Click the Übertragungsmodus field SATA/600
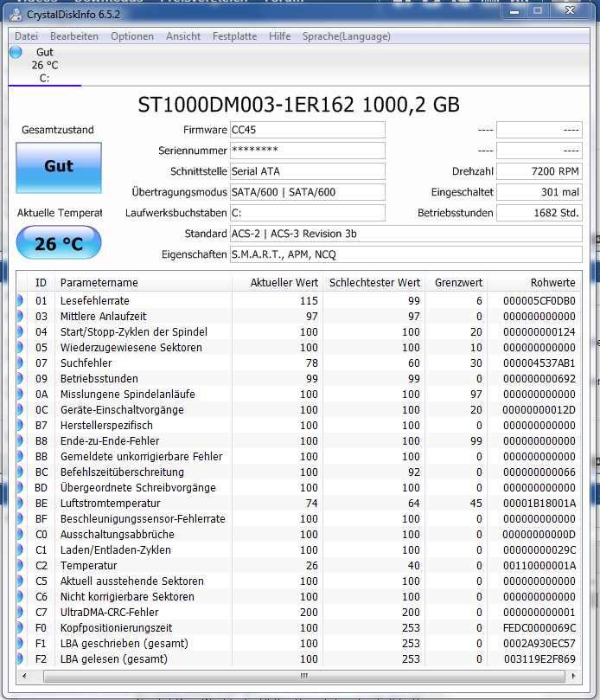Viewport: 600px width, 700px height. tap(308, 192)
